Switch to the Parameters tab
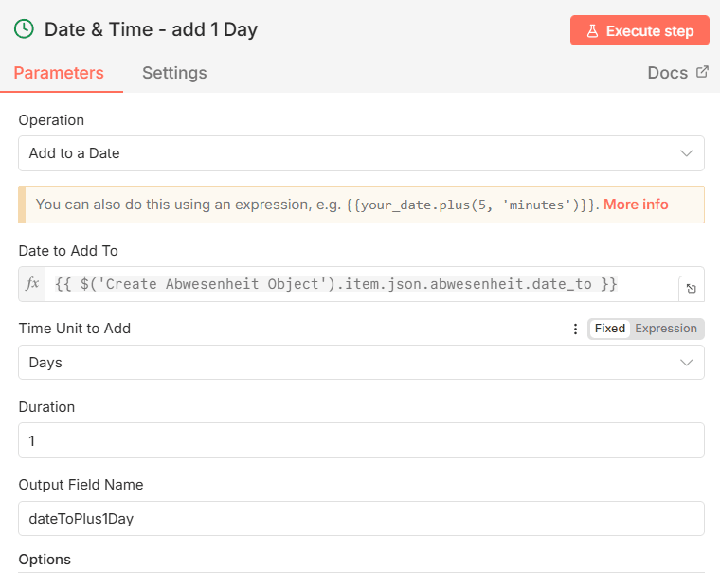720x588 pixels. (x=59, y=73)
